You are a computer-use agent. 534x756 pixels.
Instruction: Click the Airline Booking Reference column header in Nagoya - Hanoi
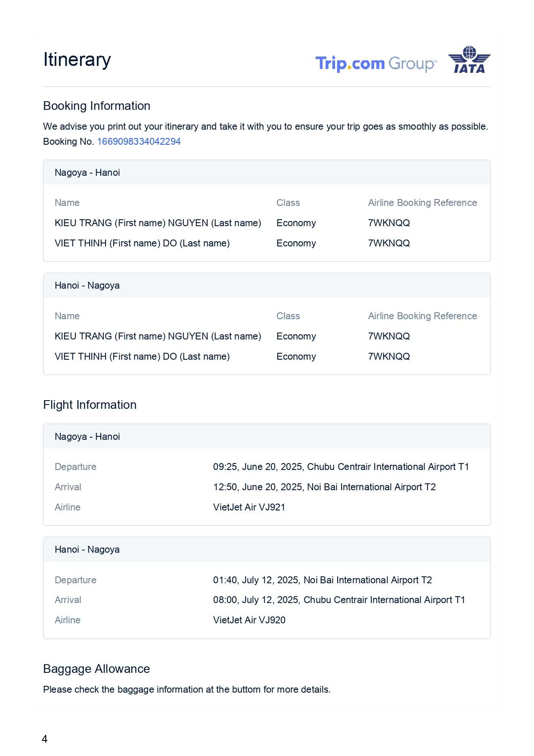pos(422,203)
